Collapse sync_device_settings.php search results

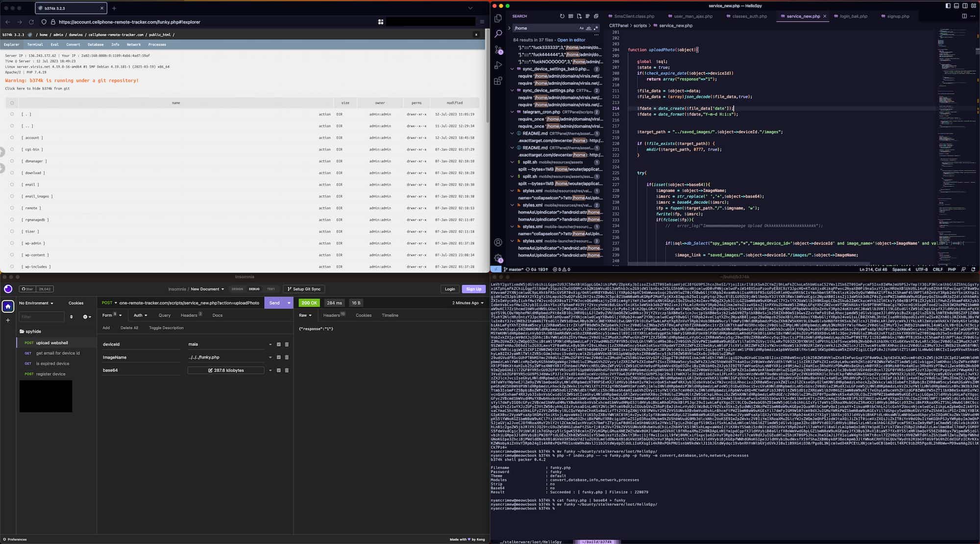click(513, 91)
